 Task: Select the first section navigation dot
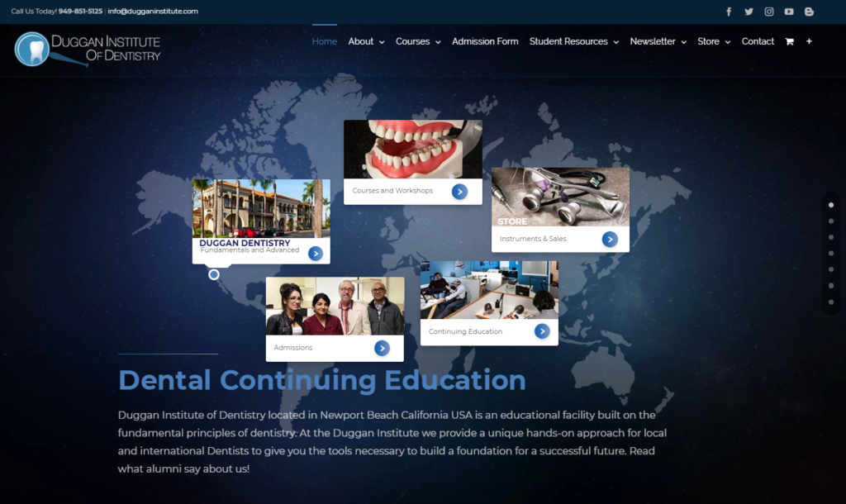pos(831,205)
